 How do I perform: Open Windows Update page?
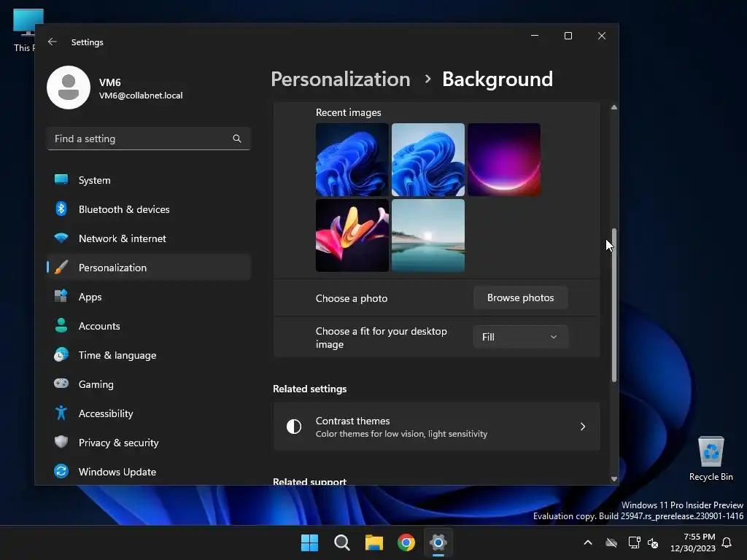pos(149,472)
